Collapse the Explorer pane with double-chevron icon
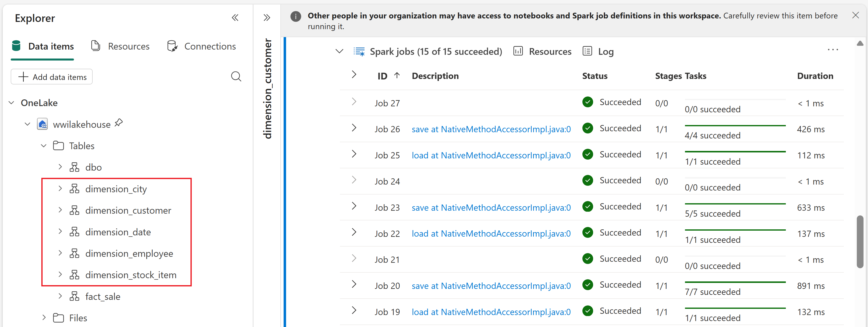This screenshot has height=327, width=868. (x=235, y=17)
